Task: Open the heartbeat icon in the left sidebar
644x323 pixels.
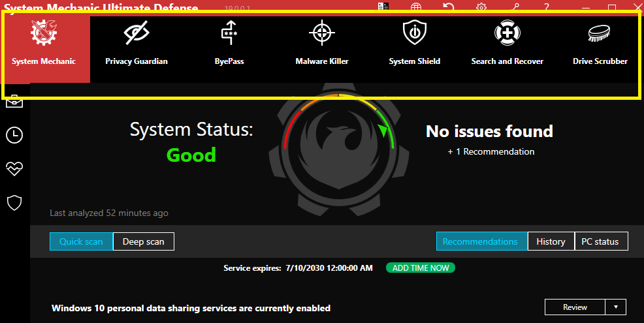Action: coord(14,169)
